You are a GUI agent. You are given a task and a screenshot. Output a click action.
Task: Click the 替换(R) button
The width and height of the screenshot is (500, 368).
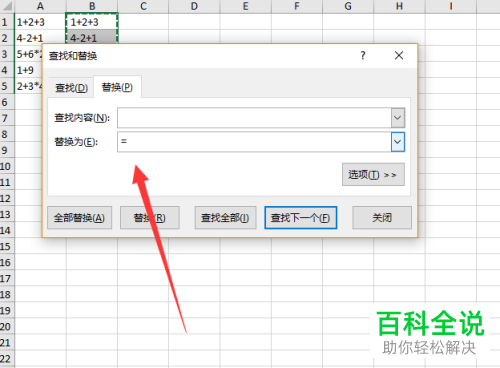[x=150, y=218]
